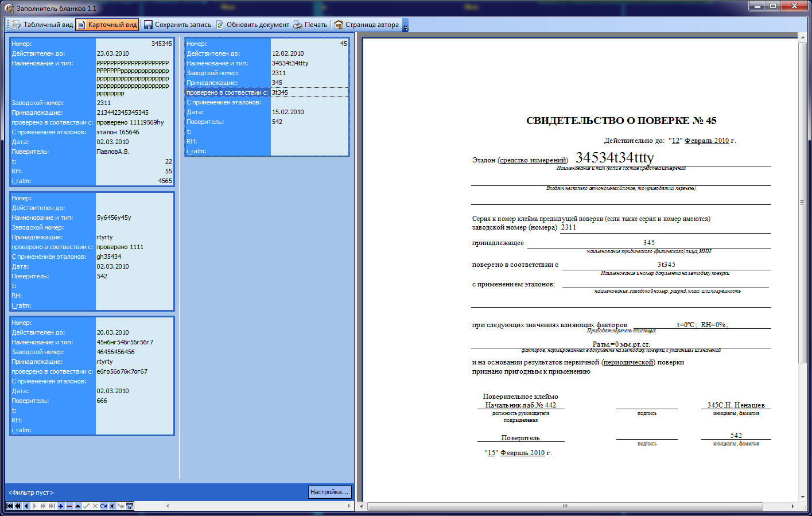Expand toolbar overflow options arrow
The image size is (812, 516).
405,26
